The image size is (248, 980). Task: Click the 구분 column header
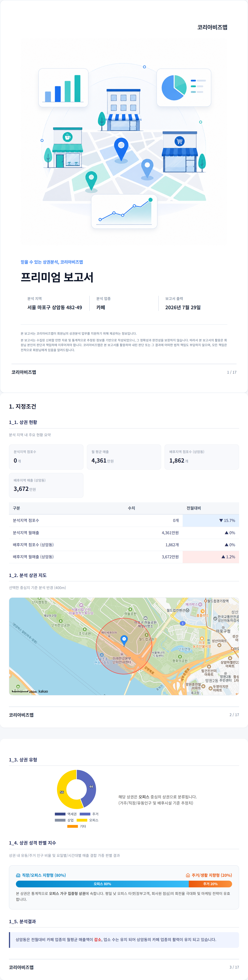click(x=16, y=508)
